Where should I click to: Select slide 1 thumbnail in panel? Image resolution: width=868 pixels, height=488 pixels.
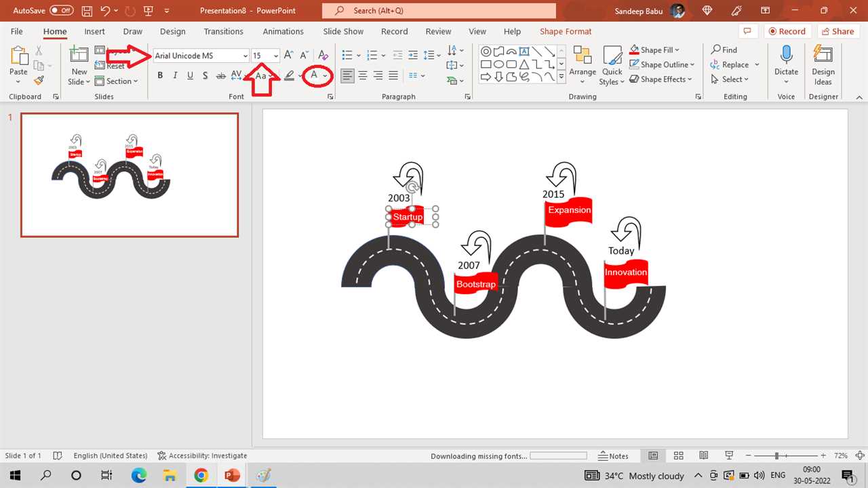[130, 175]
